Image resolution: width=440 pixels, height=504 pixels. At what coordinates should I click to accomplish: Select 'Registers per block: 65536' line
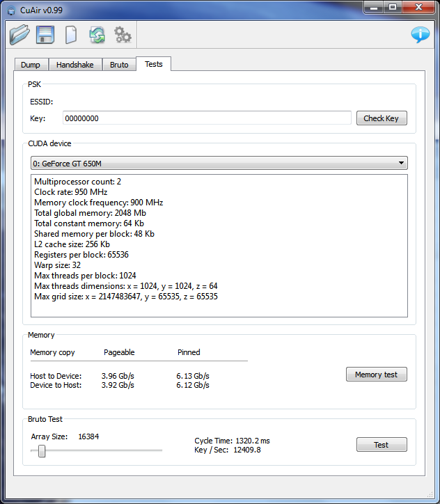click(x=81, y=255)
